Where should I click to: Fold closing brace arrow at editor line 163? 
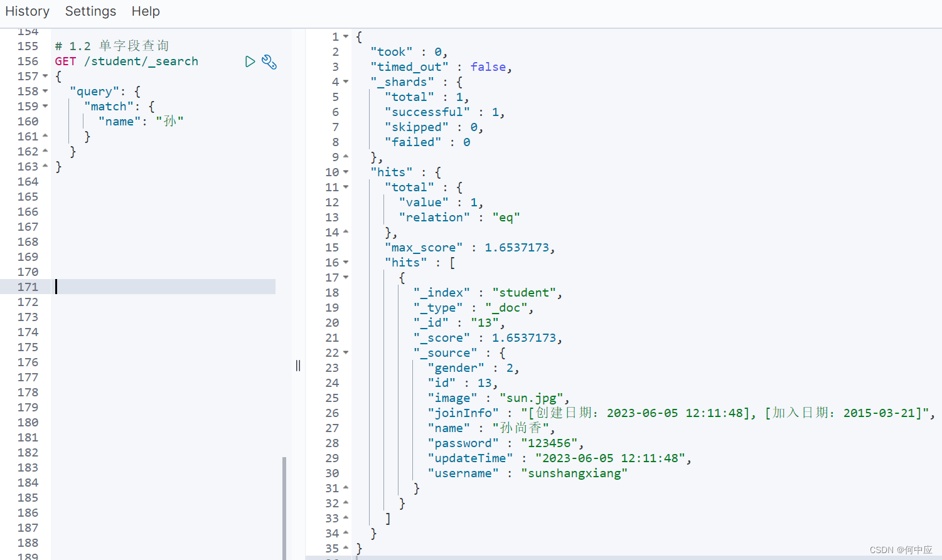[45, 166]
